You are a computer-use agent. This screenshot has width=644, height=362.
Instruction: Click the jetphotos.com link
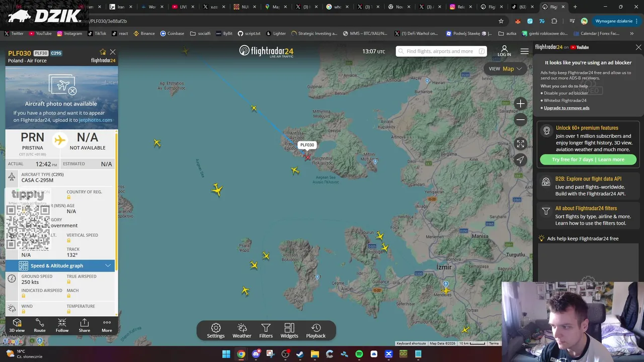96,120
